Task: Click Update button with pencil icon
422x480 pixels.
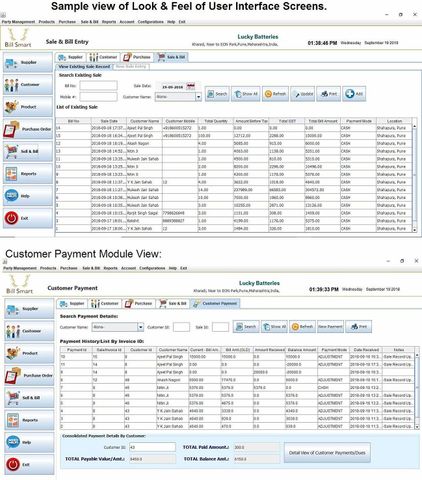Action: (302, 94)
